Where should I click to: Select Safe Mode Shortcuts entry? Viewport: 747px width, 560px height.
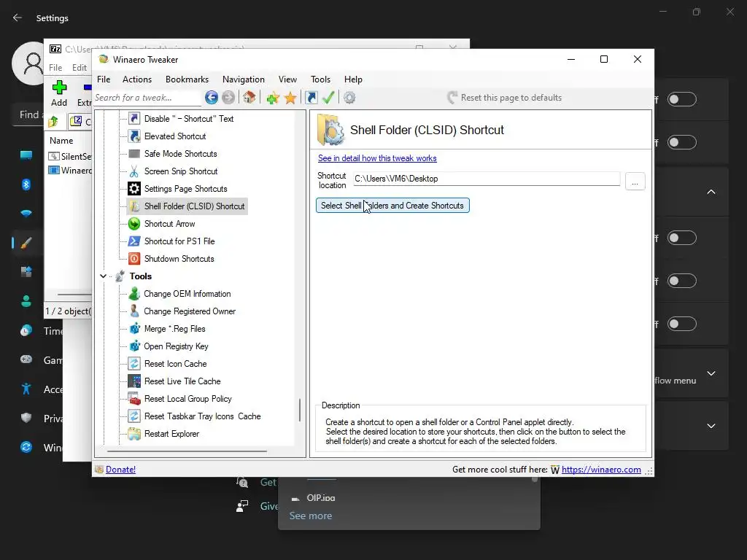181,154
